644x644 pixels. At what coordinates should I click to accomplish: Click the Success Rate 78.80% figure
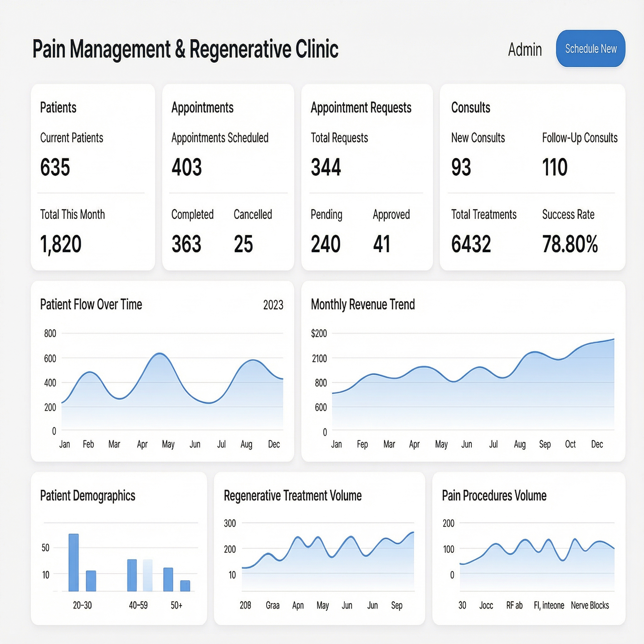tap(570, 244)
